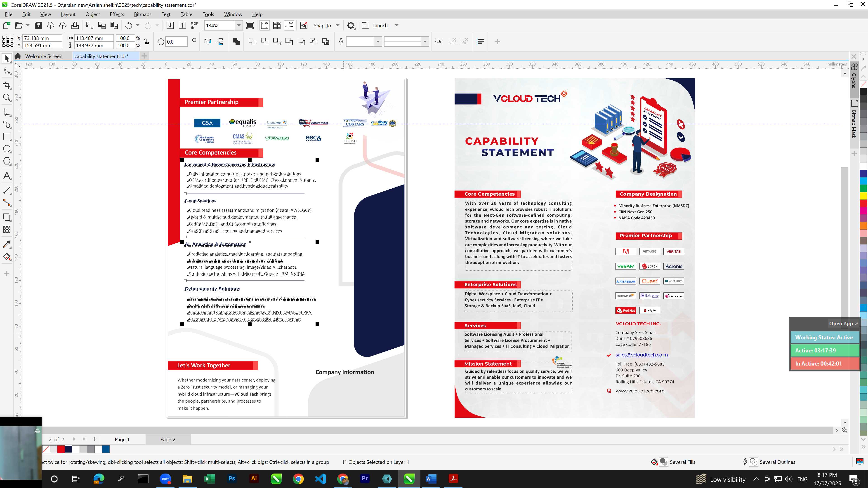Select the Transparency tool
The height and width of the screenshot is (488, 868).
[7, 230]
